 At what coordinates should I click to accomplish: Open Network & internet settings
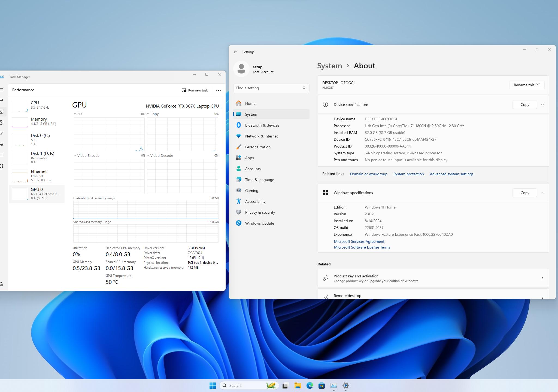(x=271, y=136)
